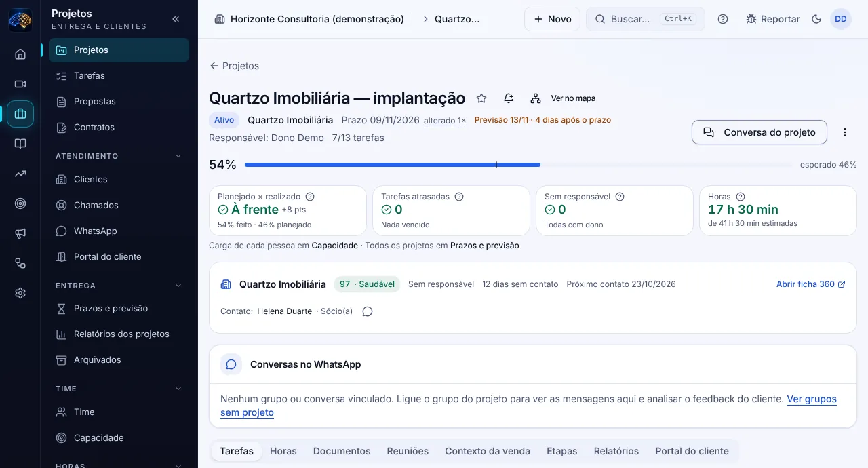Image resolution: width=868 pixels, height=468 pixels.
Task: Go back via Projetos link
Action: [234, 66]
